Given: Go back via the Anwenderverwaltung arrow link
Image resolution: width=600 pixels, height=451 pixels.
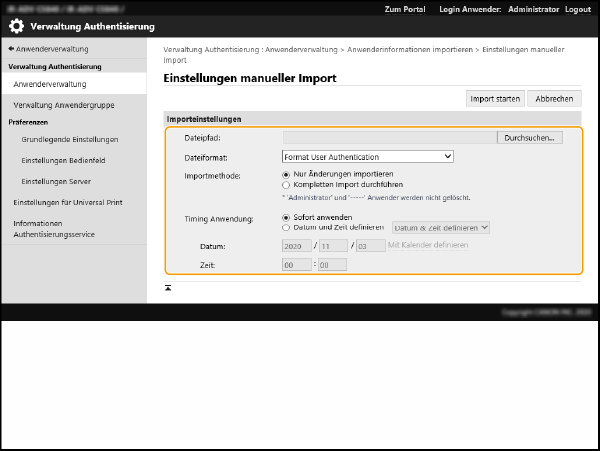Looking at the screenshot, I should (48, 48).
